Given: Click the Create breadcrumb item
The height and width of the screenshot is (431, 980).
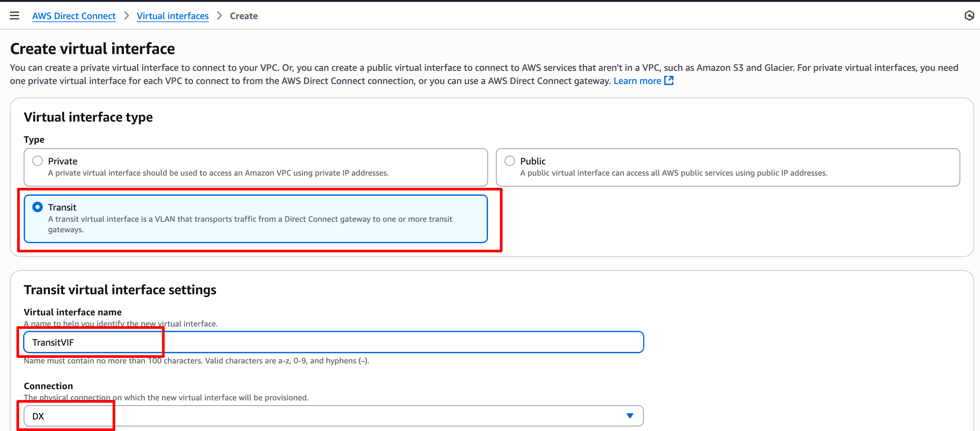Looking at the screenshot, I should click(x=243, y=16).
